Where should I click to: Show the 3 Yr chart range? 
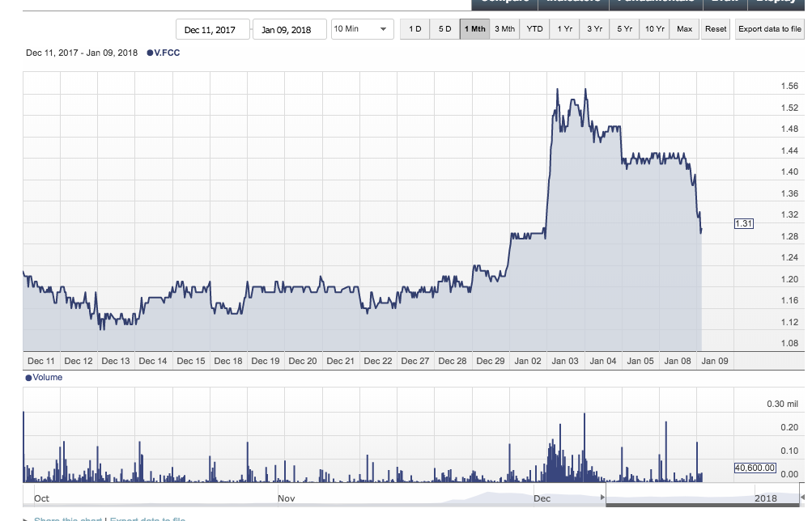click(x=594, y=29)
